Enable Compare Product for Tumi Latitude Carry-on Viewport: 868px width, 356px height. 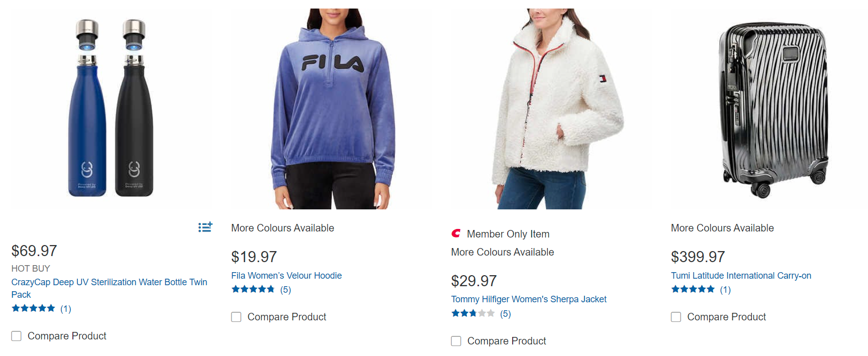click(676, 317)
